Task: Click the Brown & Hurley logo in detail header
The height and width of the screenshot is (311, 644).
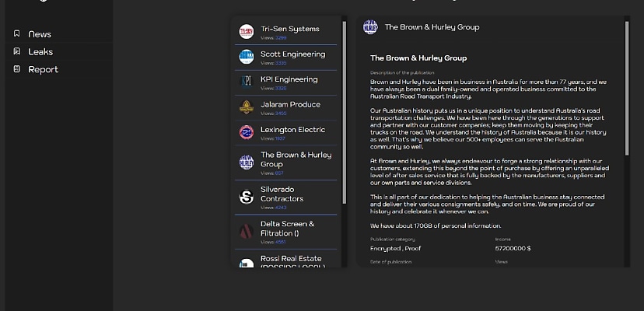Action: pos(370,27)
